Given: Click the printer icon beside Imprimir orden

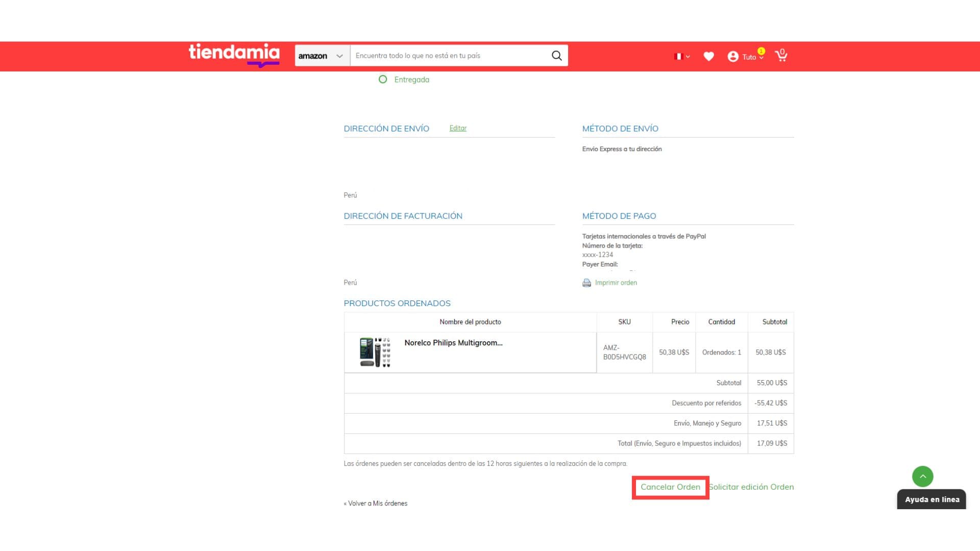Looking at the screenshot, I should coord(586,283).
